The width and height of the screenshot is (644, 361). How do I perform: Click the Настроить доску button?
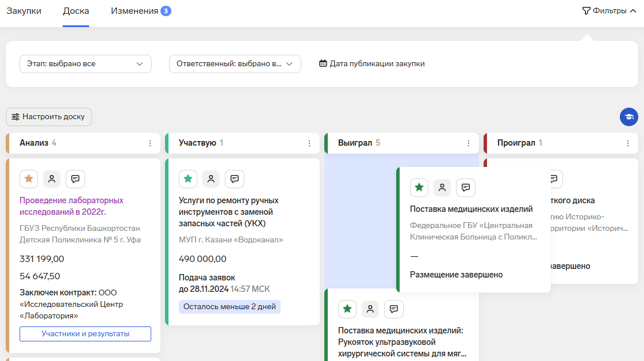49,117
